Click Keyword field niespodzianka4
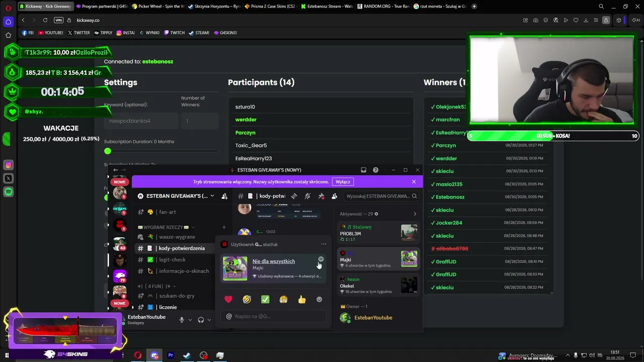The height and width of the screenshot is (362, 644). pyautogui.click(x=141, y=121)
